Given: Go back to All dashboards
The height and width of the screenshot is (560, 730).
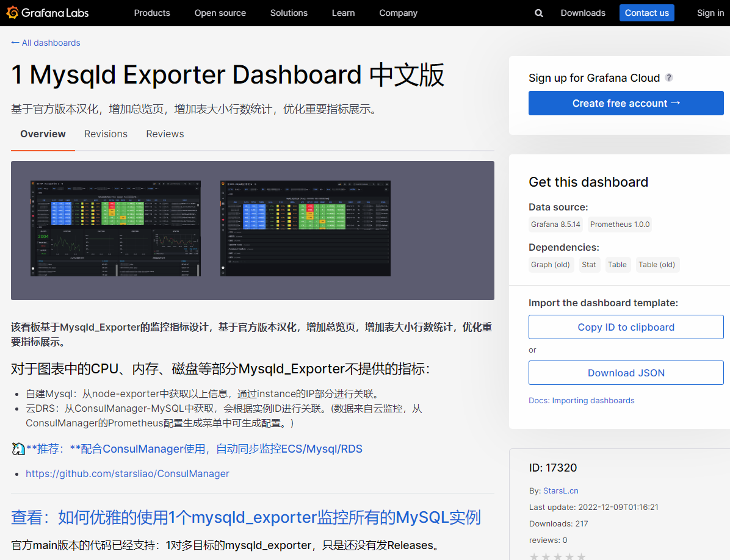Looking at the screenshot, I should [46, 43].
